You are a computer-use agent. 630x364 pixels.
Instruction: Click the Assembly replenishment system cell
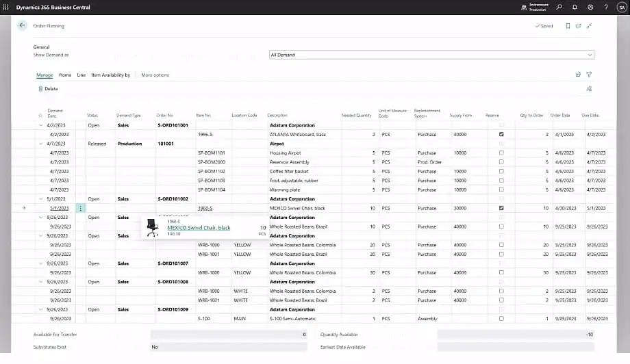tap(427, 319)
